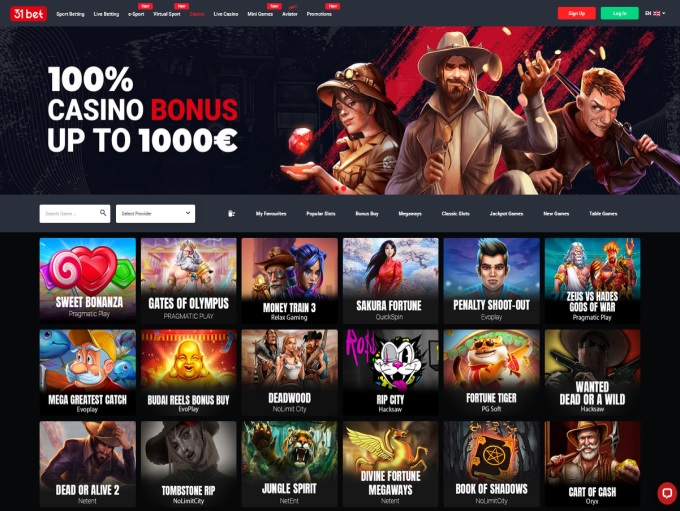This screenshot has height=511, width=680.
Task: Click the UK flag language icon
Action: (x=657, y=13)
